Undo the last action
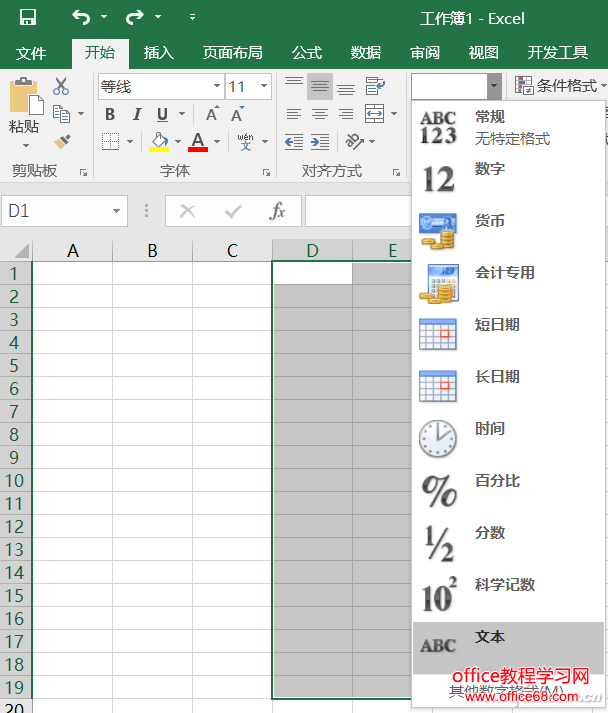This screenshot has height=713, width=608. (81, 17)
